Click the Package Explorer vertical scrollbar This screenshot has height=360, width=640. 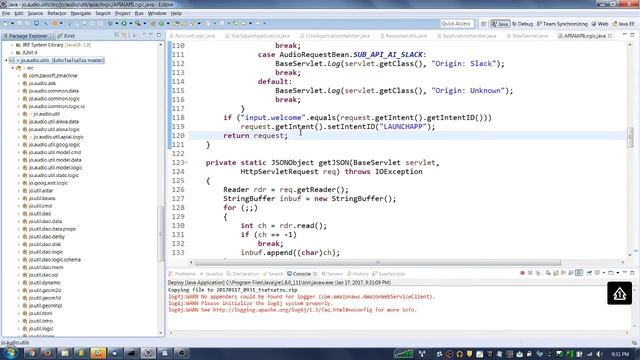(160, 233)
